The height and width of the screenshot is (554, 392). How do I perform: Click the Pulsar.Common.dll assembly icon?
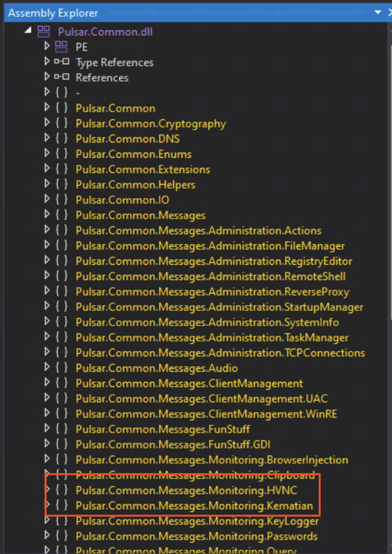44,31
